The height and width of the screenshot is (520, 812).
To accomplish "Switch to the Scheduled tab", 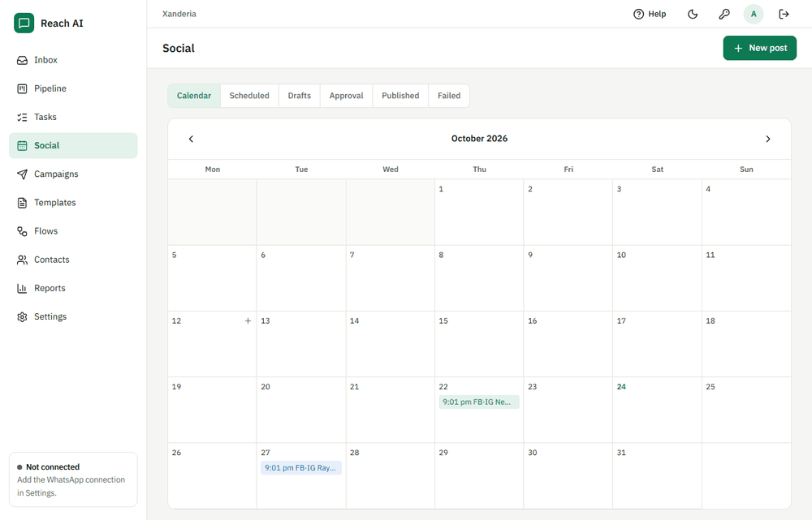I will pos(249,96).
